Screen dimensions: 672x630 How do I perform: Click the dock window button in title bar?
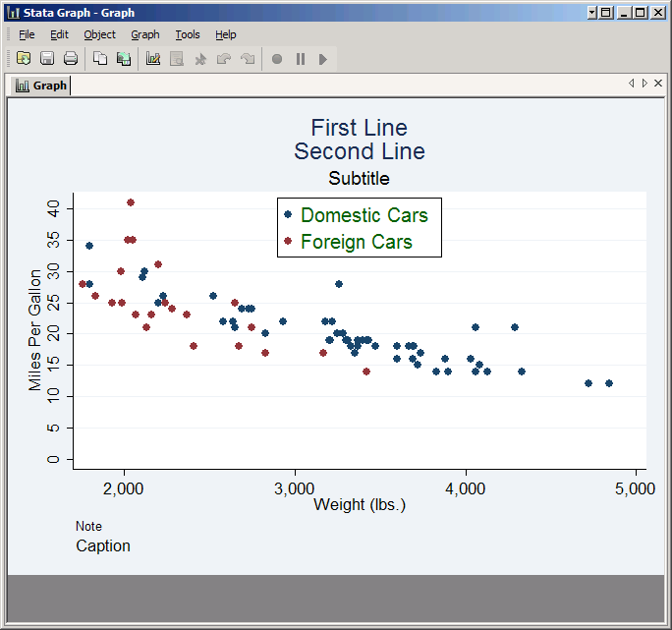pyautogui.click(x=606, y=13)
